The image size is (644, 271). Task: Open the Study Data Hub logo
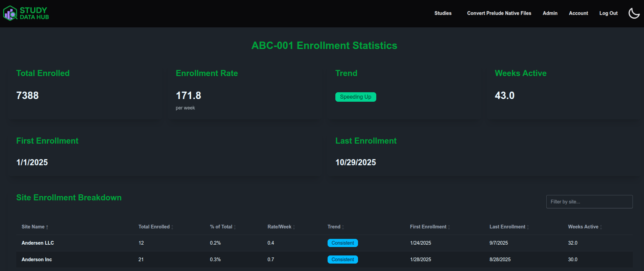(26, 13)
